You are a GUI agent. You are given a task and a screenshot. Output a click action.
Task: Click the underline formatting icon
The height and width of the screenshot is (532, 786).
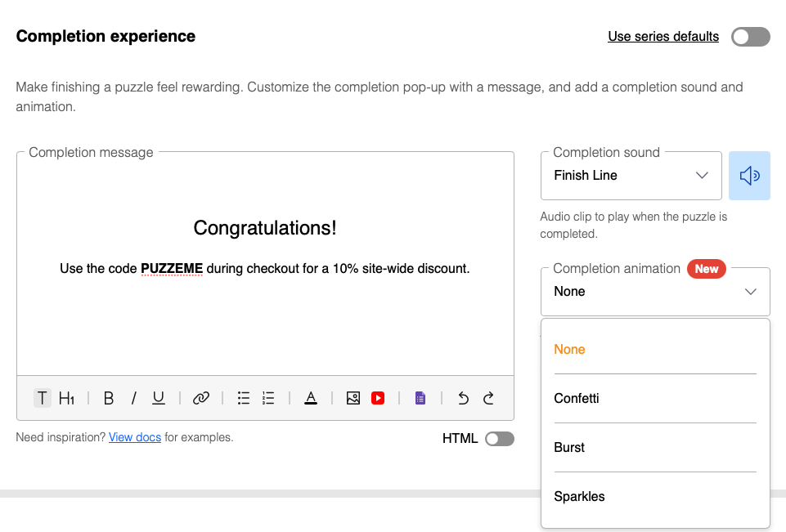point(159,398)
